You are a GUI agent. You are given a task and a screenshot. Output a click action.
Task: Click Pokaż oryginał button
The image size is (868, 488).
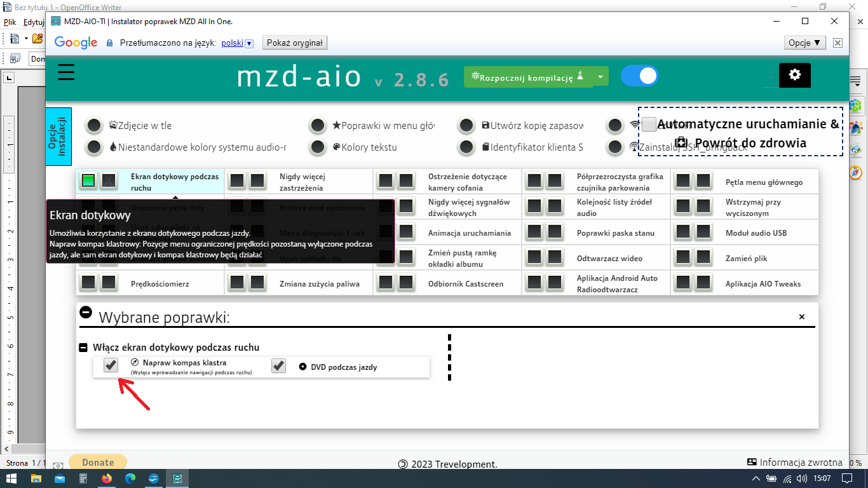pos(294,43)
